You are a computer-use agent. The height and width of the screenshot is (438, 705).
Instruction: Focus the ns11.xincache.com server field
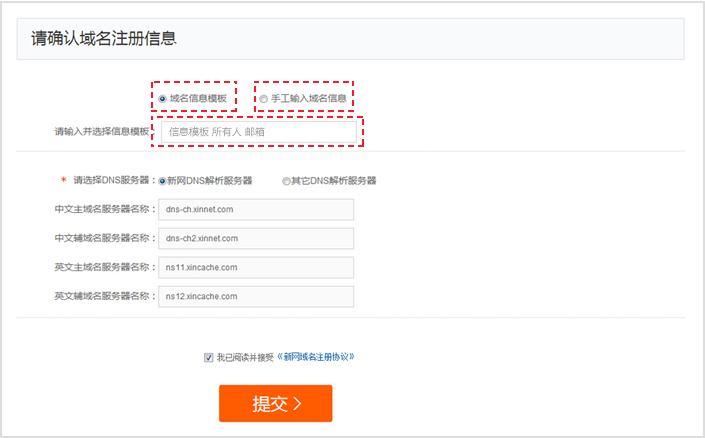point(256,268)
